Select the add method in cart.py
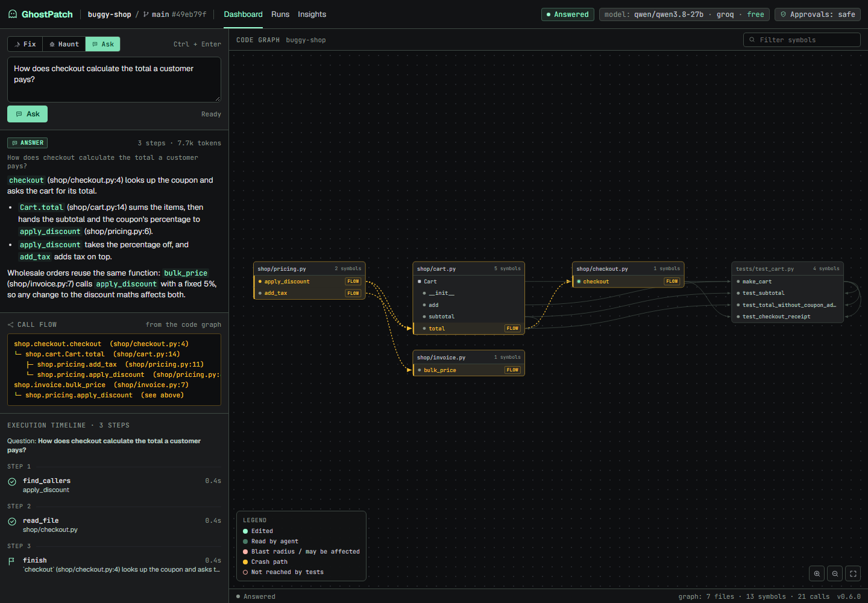The height and width of the screenshot is (603, 868). coord(468,305)
